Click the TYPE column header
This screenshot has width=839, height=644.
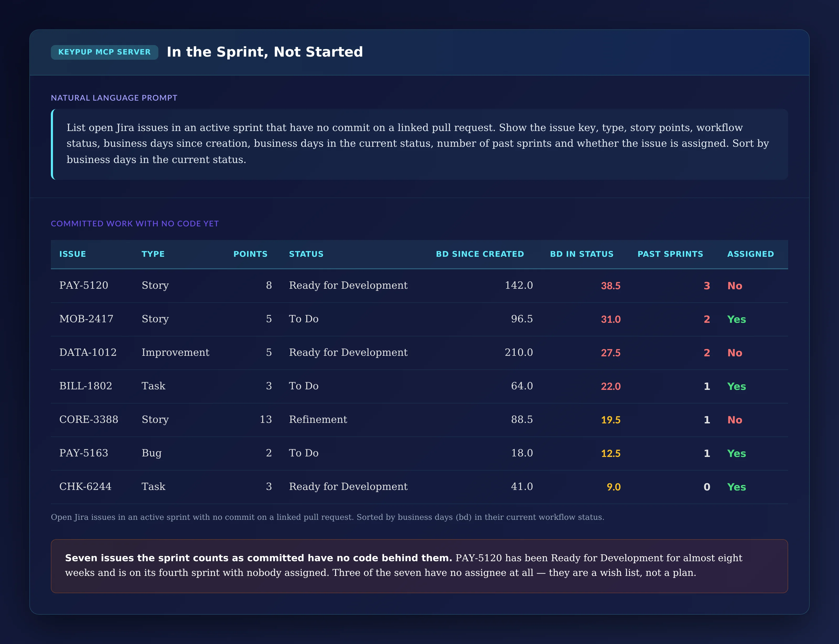[153, 254]
